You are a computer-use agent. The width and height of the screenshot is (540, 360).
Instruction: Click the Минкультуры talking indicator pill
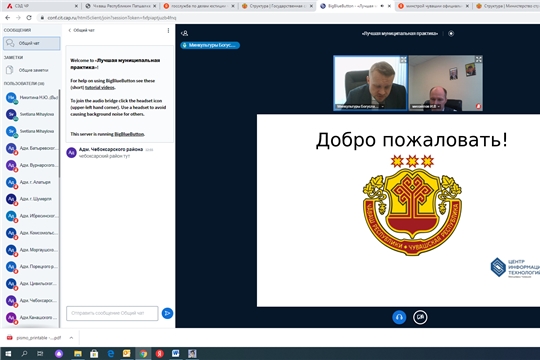tap(210, 45)
